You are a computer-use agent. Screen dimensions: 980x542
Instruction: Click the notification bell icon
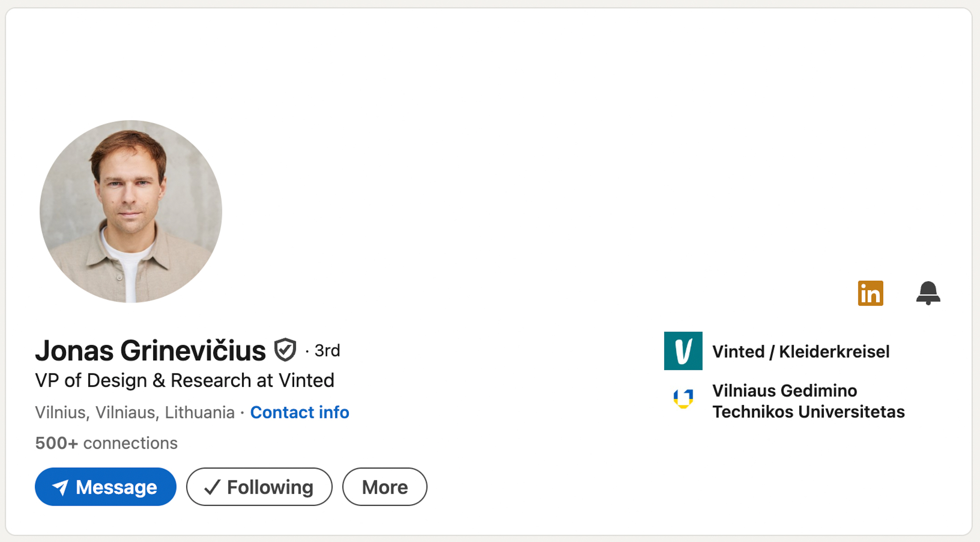928,293
